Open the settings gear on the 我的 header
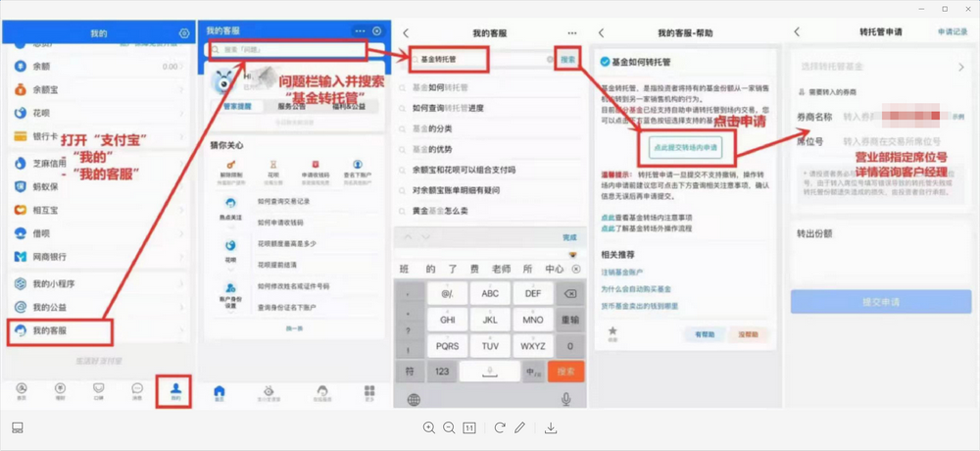The image size is (980, 451). [184, 33]
